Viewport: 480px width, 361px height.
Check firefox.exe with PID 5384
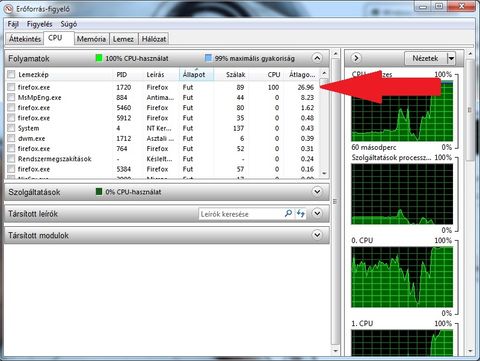[x=11, y=169]
